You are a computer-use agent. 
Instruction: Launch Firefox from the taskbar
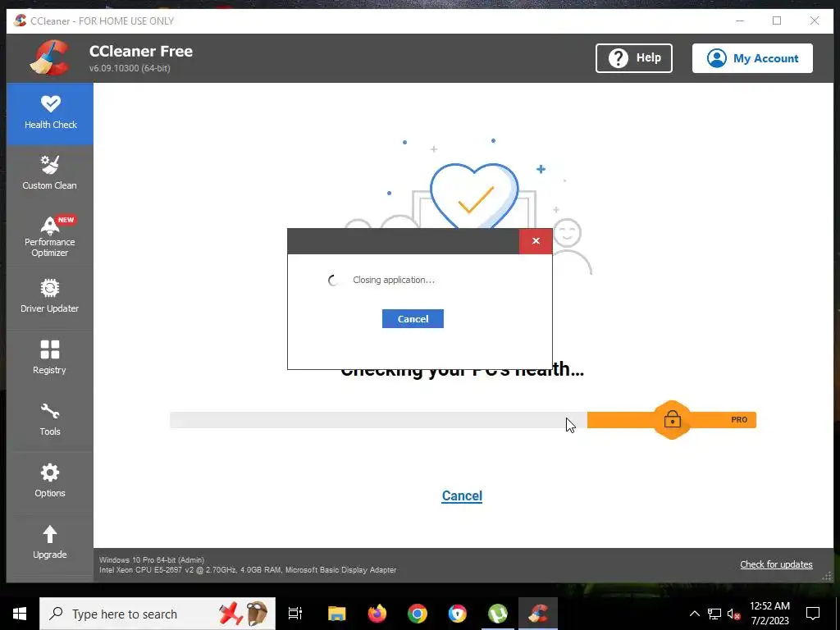click(x=377, y=614)
